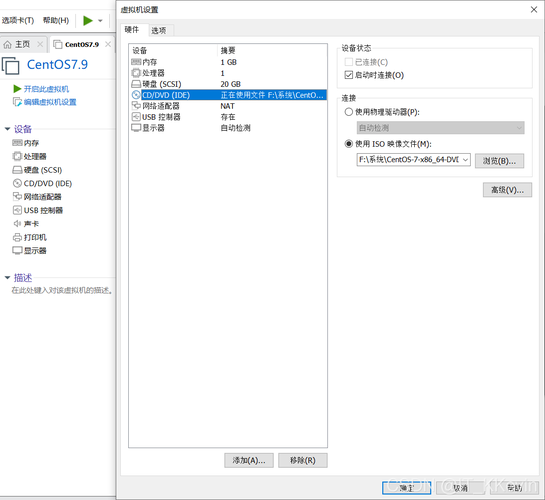The height and width of the screenshot is (500, 545).
Task: Select the 使用物理驱动器(P) radio button
Action: click(x=349, y=112)
